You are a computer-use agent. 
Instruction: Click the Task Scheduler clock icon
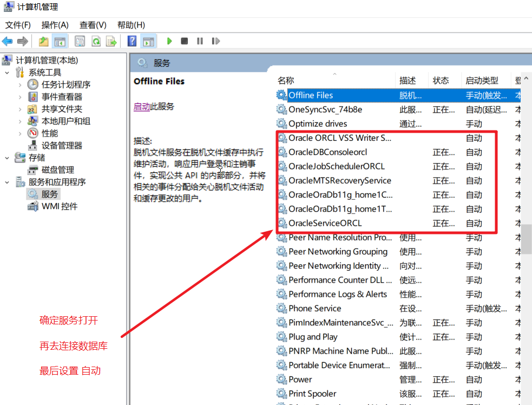[x=32, y=84]
